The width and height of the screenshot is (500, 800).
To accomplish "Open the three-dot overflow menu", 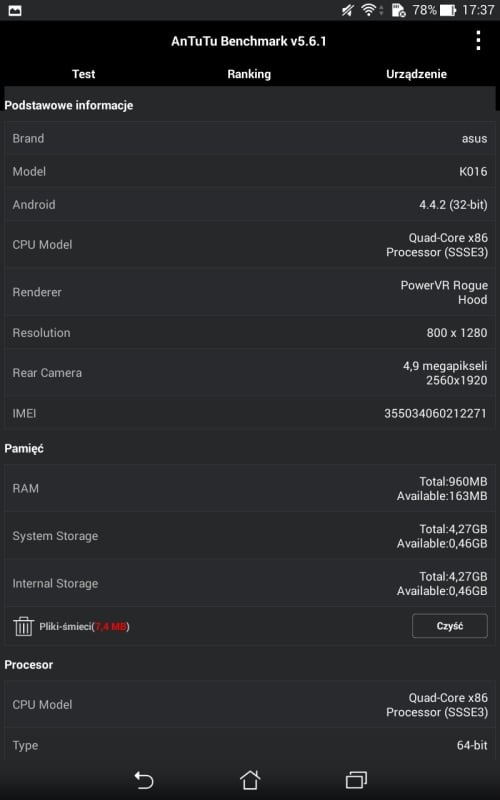I will tap(478, 41).
